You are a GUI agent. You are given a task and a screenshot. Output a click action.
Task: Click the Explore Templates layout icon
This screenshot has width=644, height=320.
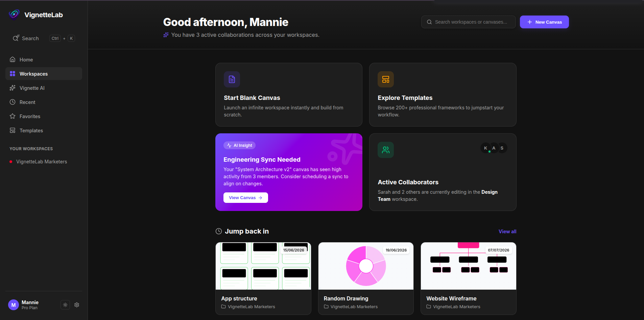[386, 79]
